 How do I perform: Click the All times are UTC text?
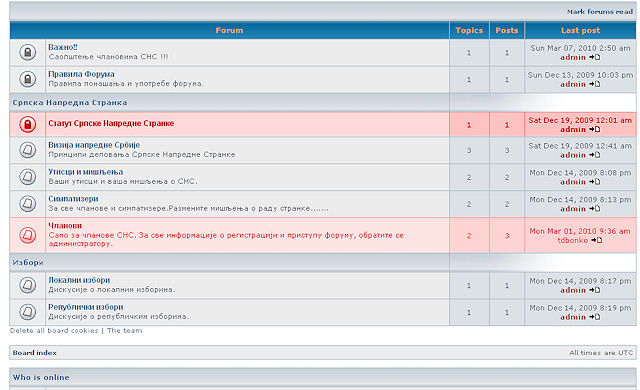(x=601, y=352)
